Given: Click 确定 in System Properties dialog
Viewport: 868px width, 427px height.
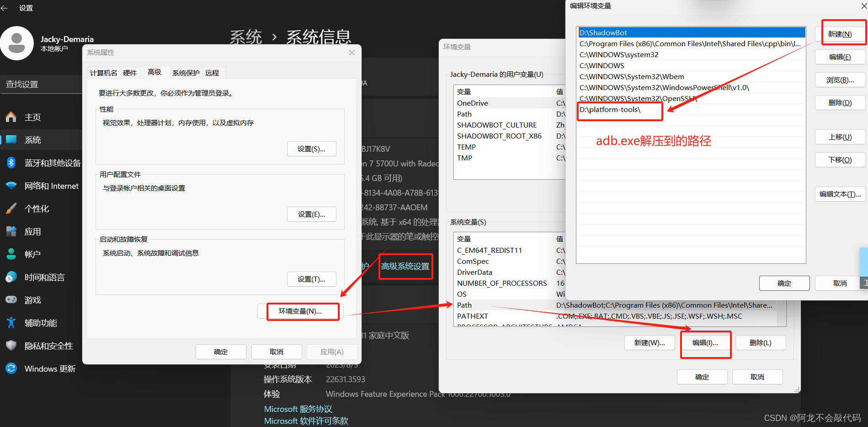Looking at the screenshot, I should coord(221,352).
